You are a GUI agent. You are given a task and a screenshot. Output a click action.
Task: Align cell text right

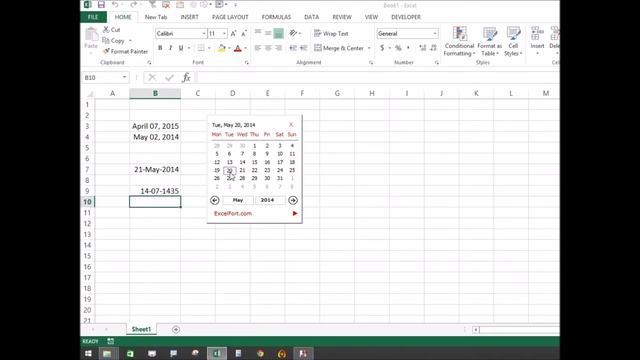pos(278,48)
